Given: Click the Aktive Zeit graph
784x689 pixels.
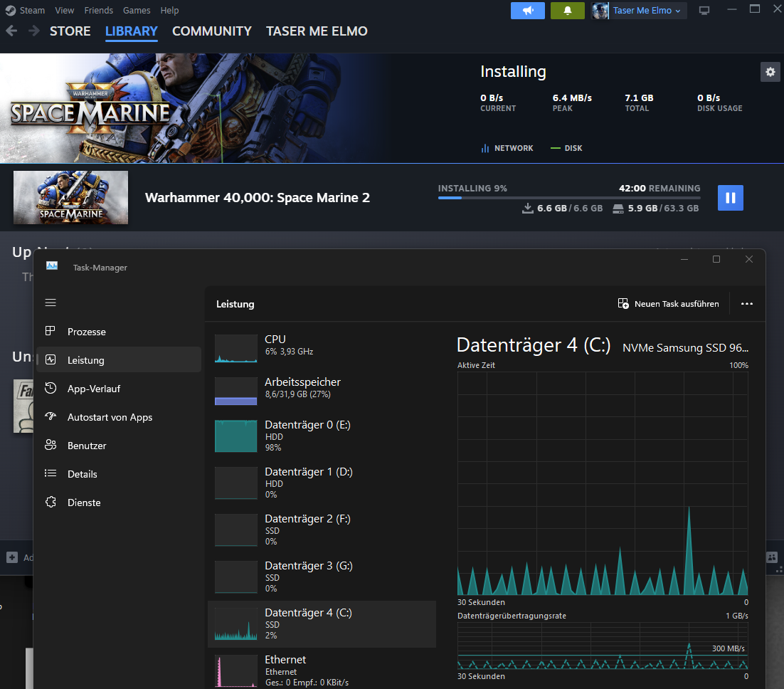Looking at the screenshot, I should pyautogui.click(x=603, y=483).
